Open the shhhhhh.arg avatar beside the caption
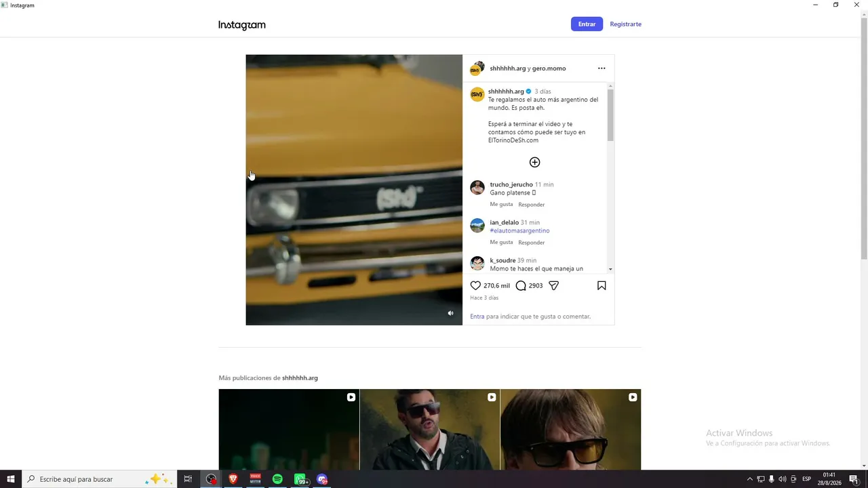868x488 pixels. (477, 94)
